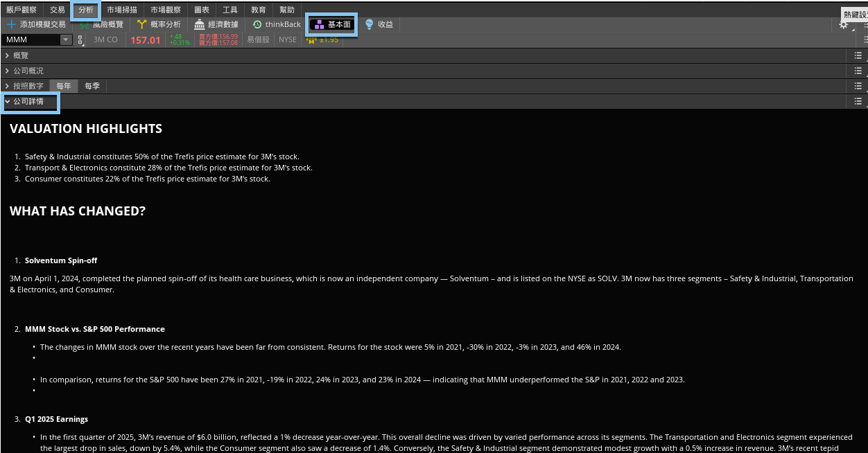Open the 交易 main tab
Screen dimensions: 868x453
click(x=58, y=10)
